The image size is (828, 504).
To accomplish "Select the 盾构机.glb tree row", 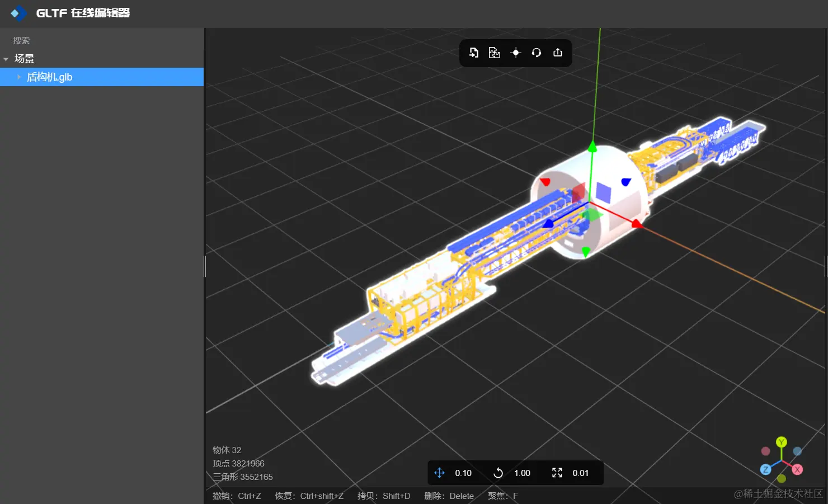I will [x=102, y=77].
